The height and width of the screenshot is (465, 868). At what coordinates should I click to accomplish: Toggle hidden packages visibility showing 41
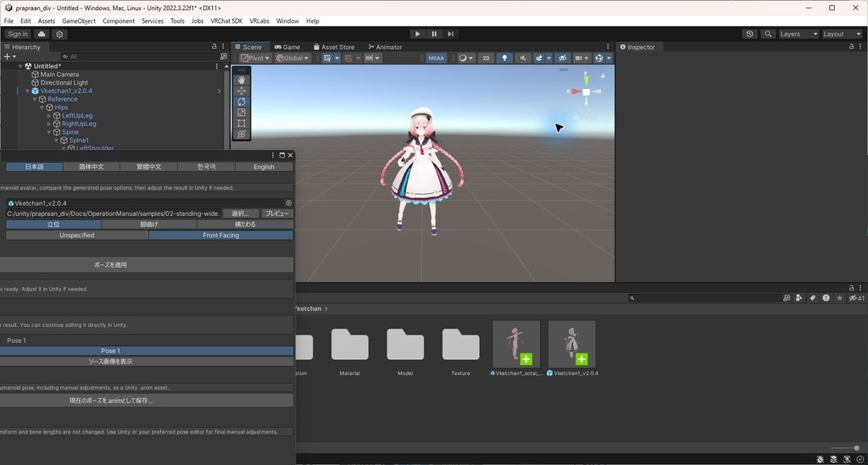857,298
